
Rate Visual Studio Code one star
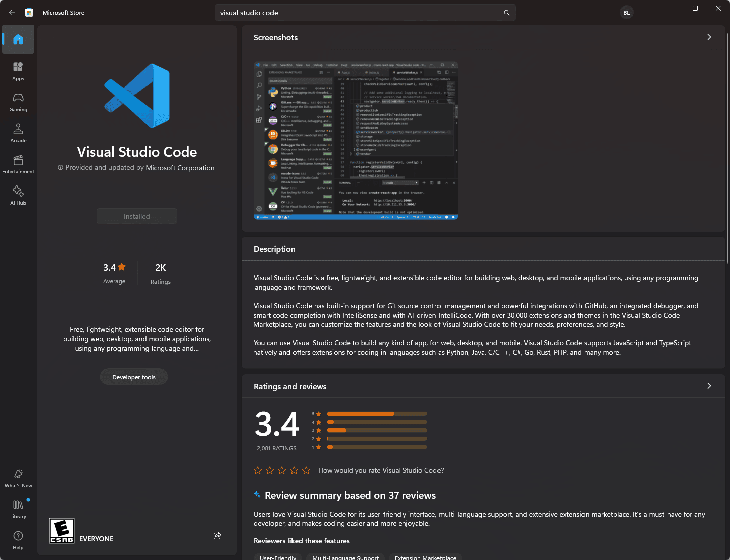pos(258,470)
